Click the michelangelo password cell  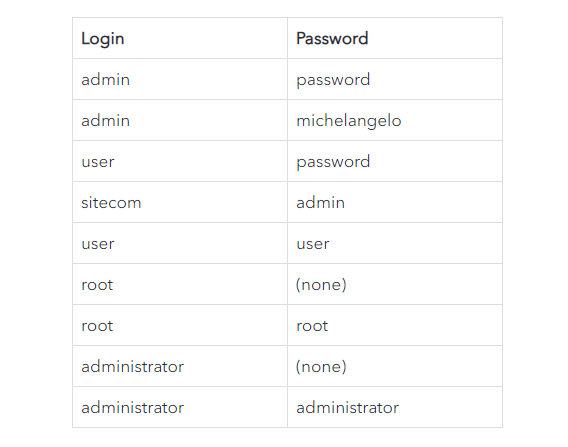(395, 120)
